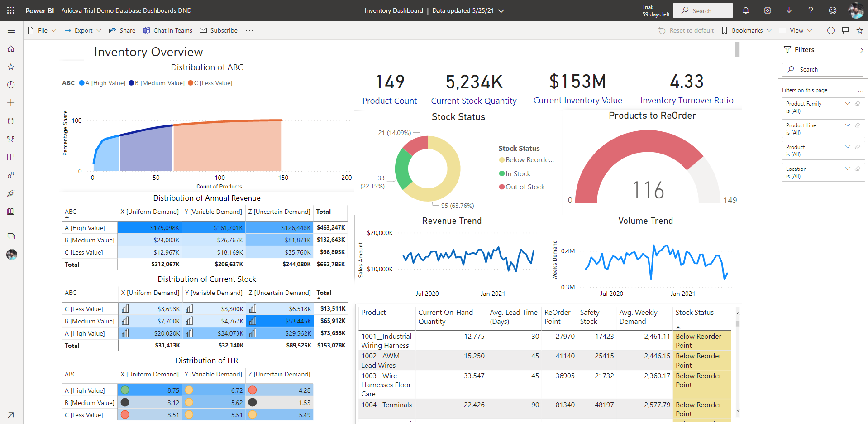This screenshot has width=868, height=424.
Task: Click the 116 gauge value
Action: click(x=648, y=190)
